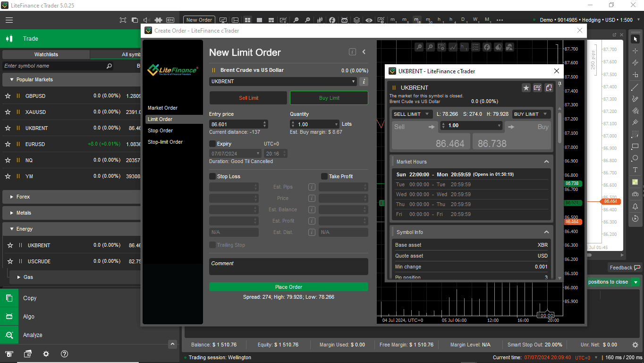This screenshot has height=363, width=644.
Task: Click the info icon next to UKBRENT dropdown
Action: [364, 81]
